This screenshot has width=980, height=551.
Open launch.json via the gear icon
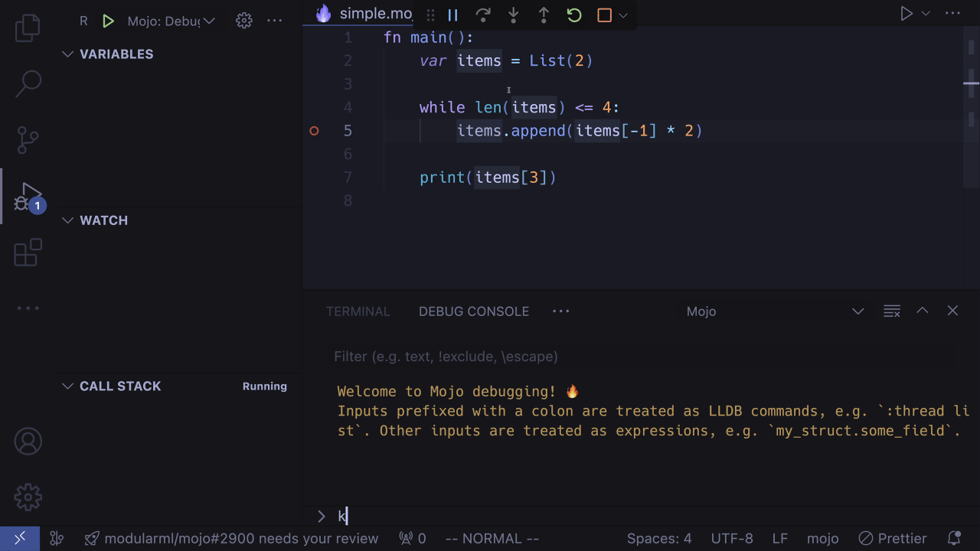click(x=244, y=21)
